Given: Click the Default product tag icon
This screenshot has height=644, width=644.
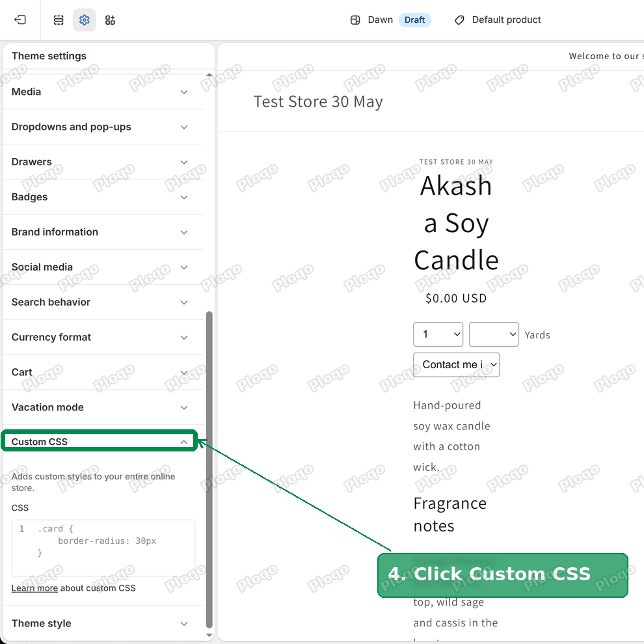Looking at the screenshot, I should click(459, 20).
